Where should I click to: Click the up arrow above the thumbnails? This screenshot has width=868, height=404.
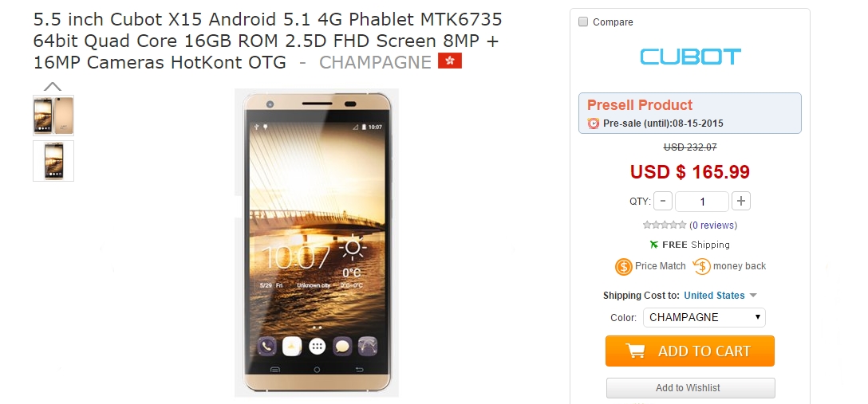click(x=53, y=86)
